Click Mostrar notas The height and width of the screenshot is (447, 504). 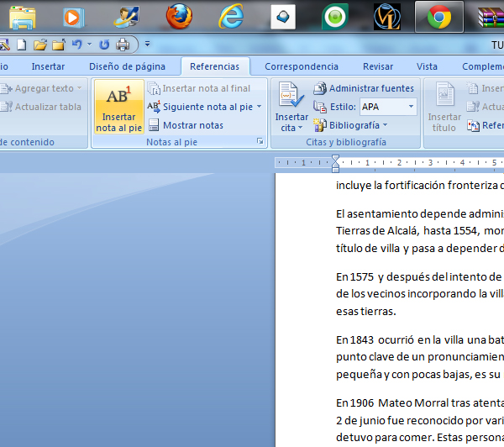[186, 125]
